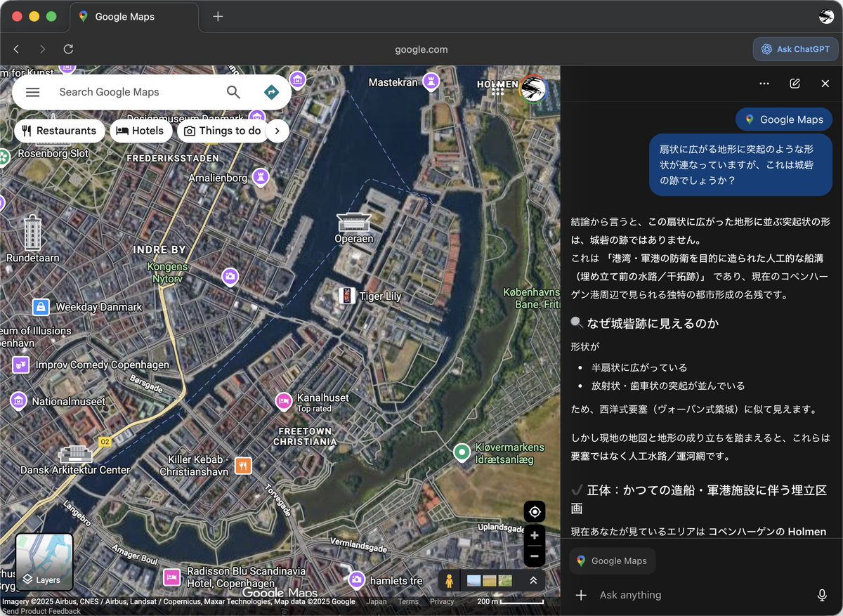
Task: Click the pink pin right of Designmuseum Danmark
Action: [257, 117]
